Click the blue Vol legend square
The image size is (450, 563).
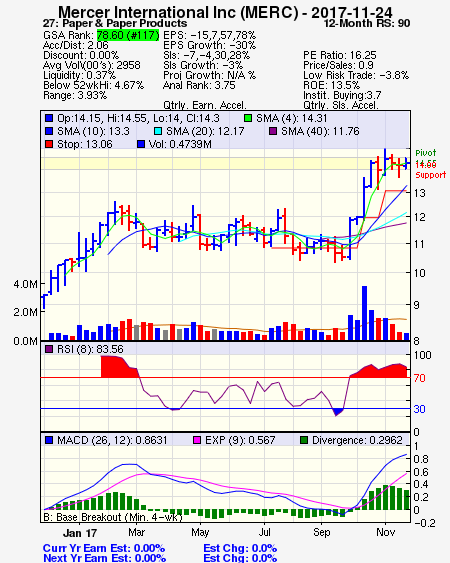coord(141,144)
